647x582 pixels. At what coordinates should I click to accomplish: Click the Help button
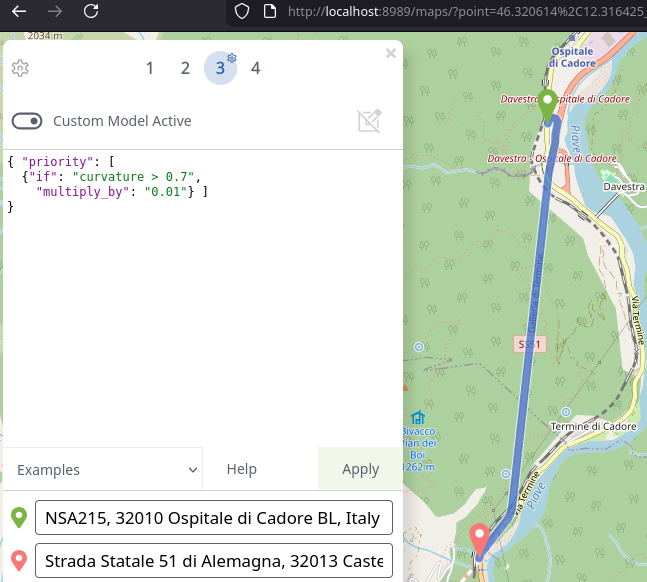tap(241, 469)
